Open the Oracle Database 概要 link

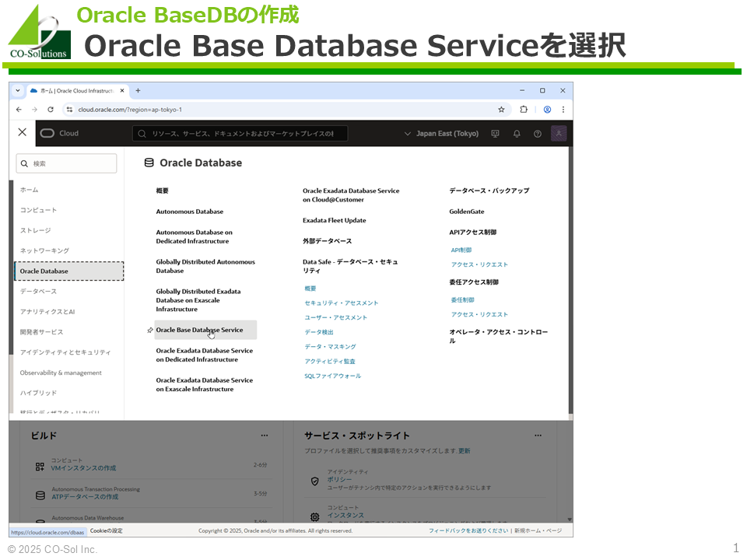tap(162, 191)
